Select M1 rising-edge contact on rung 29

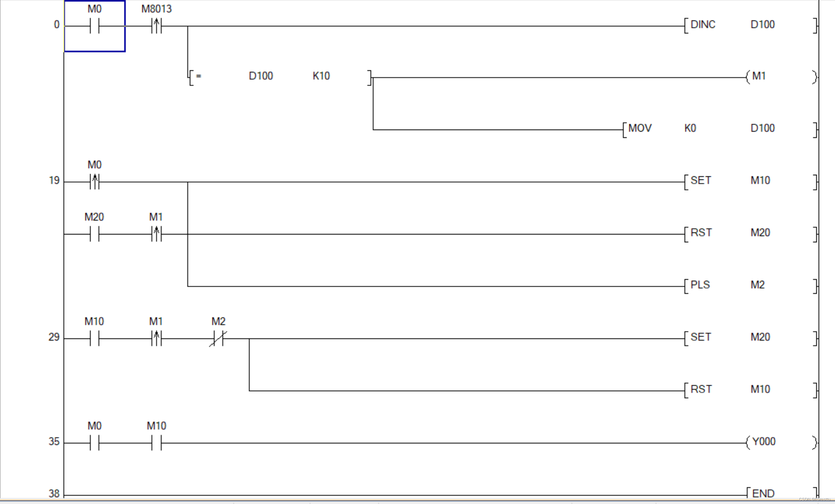coord(155,337)
